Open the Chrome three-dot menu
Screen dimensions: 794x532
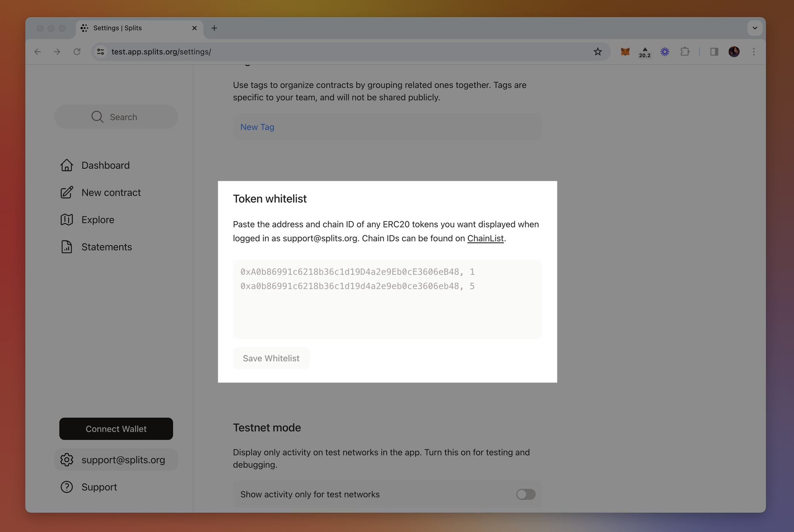point(754,52)
